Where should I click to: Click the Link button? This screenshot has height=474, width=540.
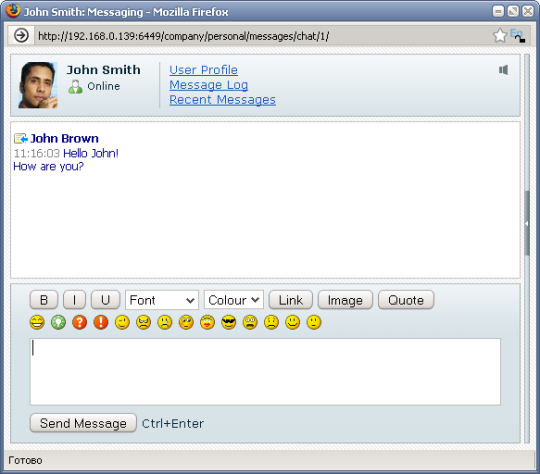[x=291, y=300]
